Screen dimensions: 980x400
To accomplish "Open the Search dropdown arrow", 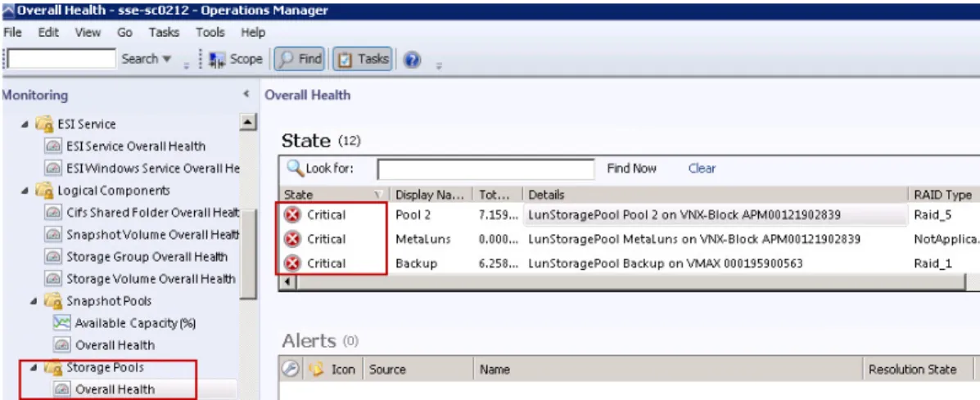I will [167, 59].
